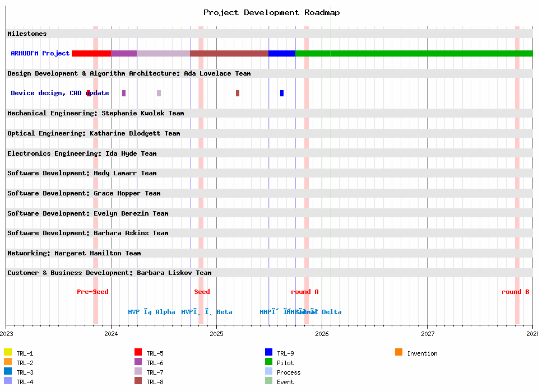Click the Pilot green legend swatch
Image resolution: width=538 pixels, height=392 pixels.
(268, 362)
